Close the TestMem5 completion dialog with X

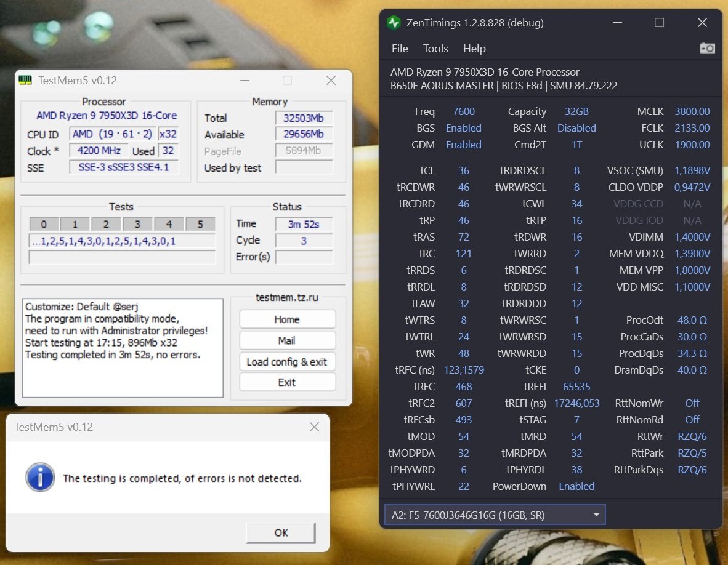314,427
